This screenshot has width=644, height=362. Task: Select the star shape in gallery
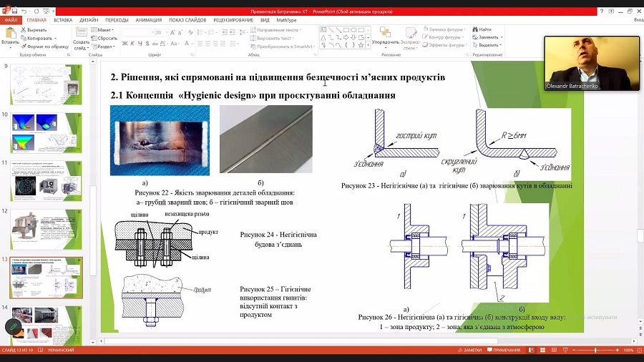361,45
